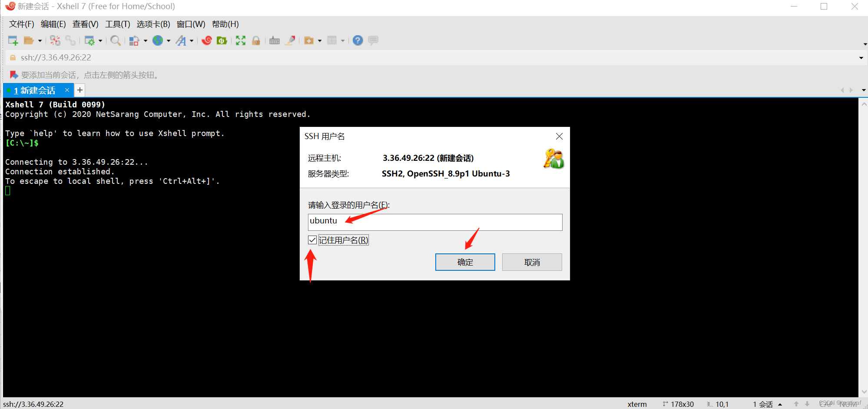Screen dimensions: 868x409
Task: Confirm the username with the 确定 button
Action: coord(465,262)
